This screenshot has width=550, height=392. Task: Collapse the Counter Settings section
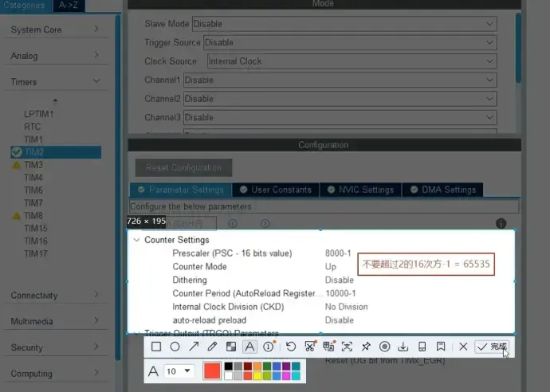(136, 240)
